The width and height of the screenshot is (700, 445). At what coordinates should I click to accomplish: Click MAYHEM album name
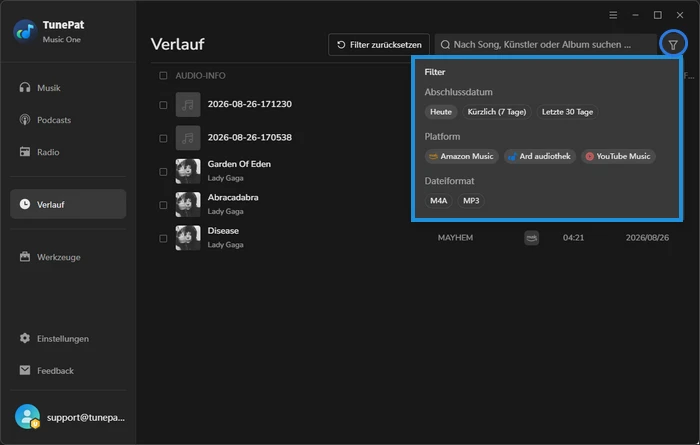point(455,238)
